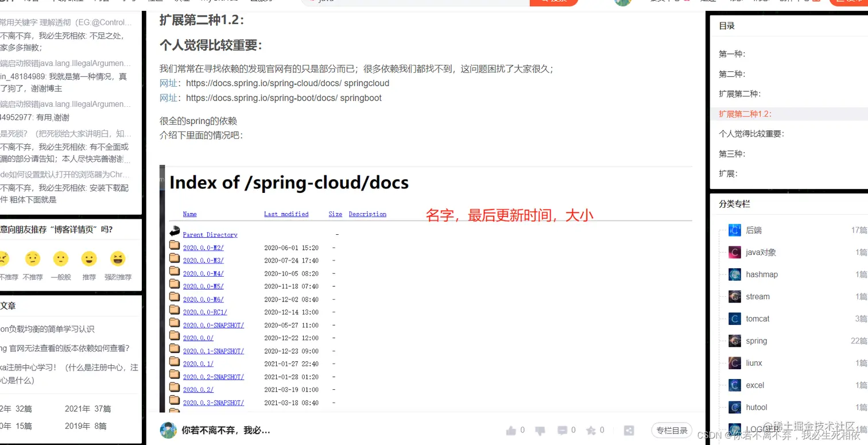The image size is (868, 445).
Task: Click the author avatar next to 你若不离不弃
Action: tap(168, 429)
